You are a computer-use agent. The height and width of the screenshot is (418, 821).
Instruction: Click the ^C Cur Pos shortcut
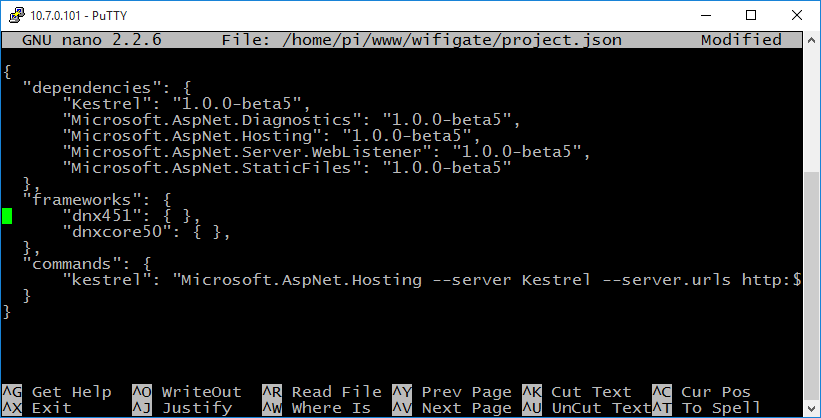pos(701,392)
